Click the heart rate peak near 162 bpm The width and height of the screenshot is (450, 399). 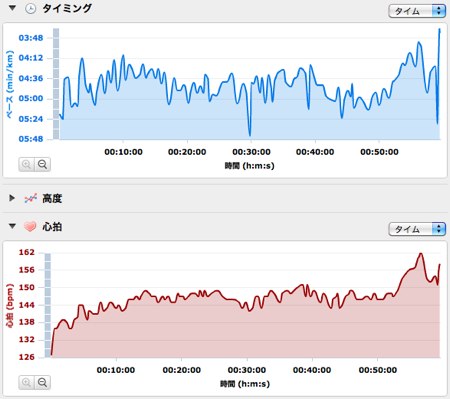coord(421,255)
